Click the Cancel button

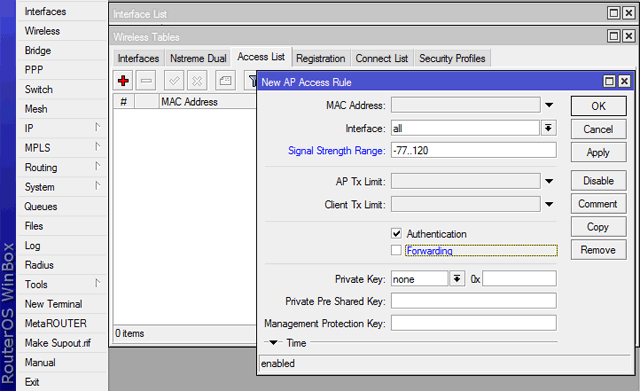tap(598, 129)
